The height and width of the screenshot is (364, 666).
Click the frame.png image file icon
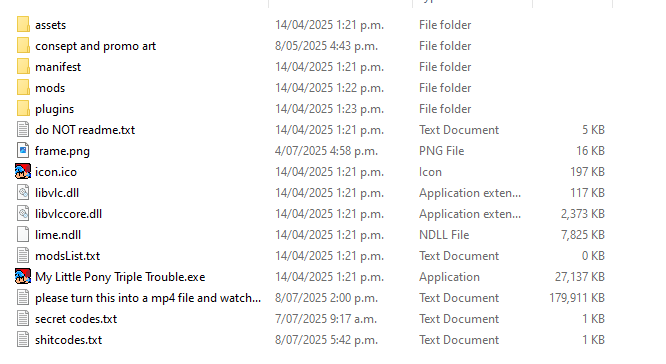click(x=23, y=150)
